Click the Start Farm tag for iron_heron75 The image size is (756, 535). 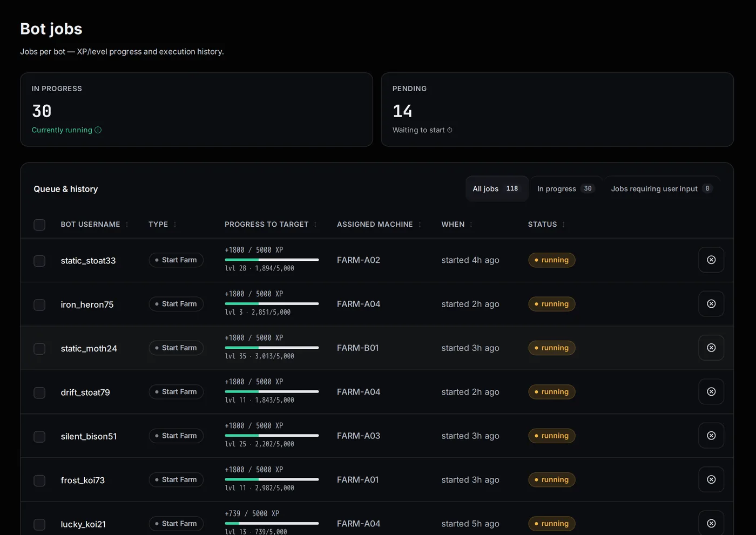[x=176, y=304]
